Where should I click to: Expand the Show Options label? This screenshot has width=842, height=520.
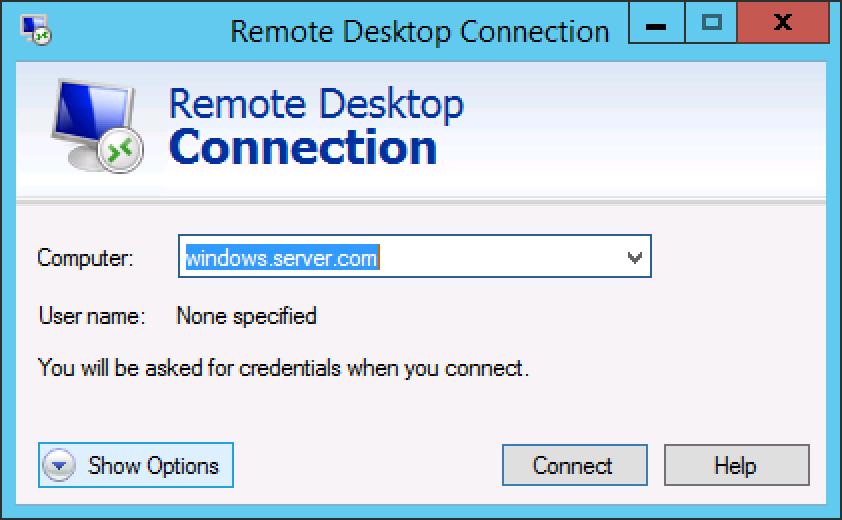(153, 466)
